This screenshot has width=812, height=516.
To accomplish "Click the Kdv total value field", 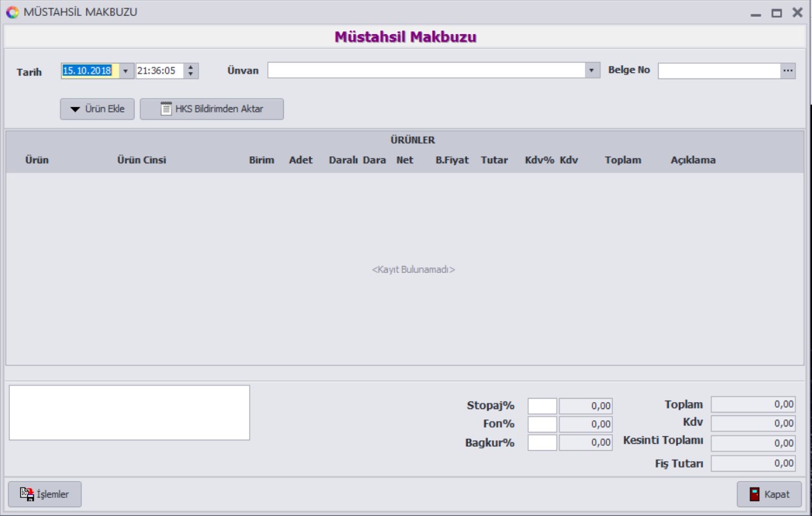I will 753,423.
